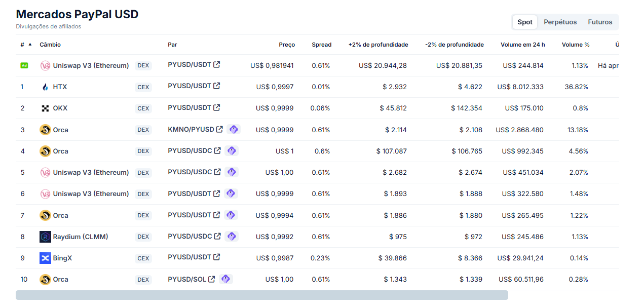Click the Raydium (CLMM) logo
Image resolution: width=644 pixels, height=308 pixels.
tap(46, 237)
